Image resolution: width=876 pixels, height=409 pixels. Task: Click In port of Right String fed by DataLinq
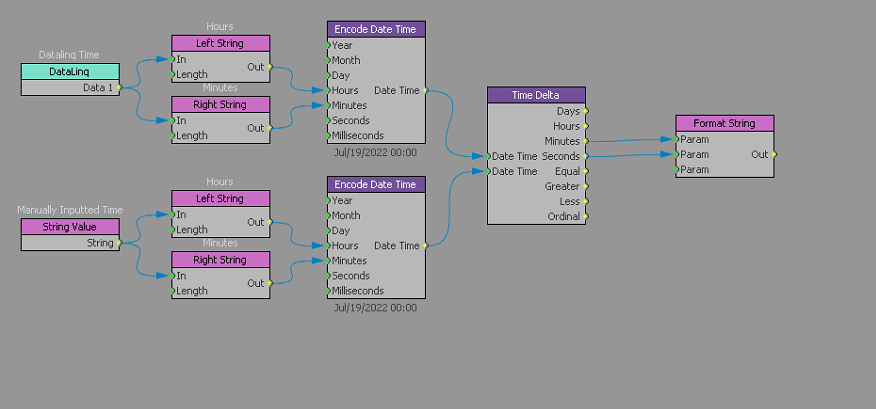coord(172,120)
